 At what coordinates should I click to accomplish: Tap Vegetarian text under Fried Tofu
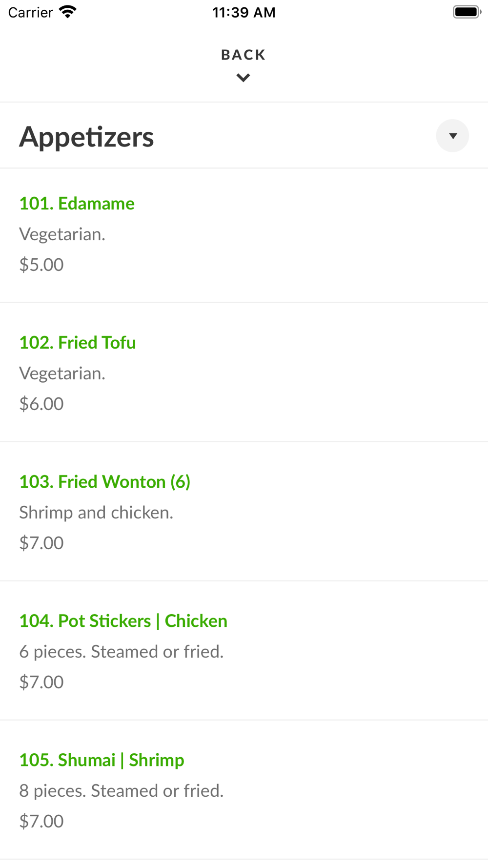(x=62, y=373)
